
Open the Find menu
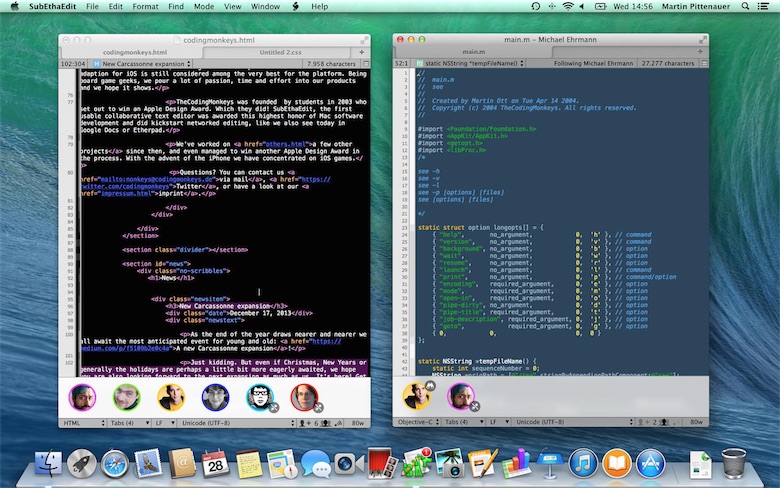(176, 6)
